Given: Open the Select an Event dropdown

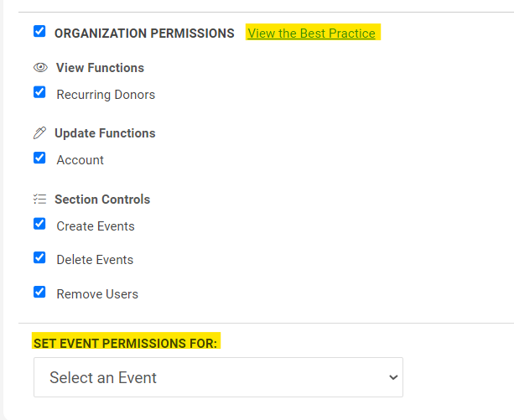Looking at the screenshot, I should (x=218, y=377).
